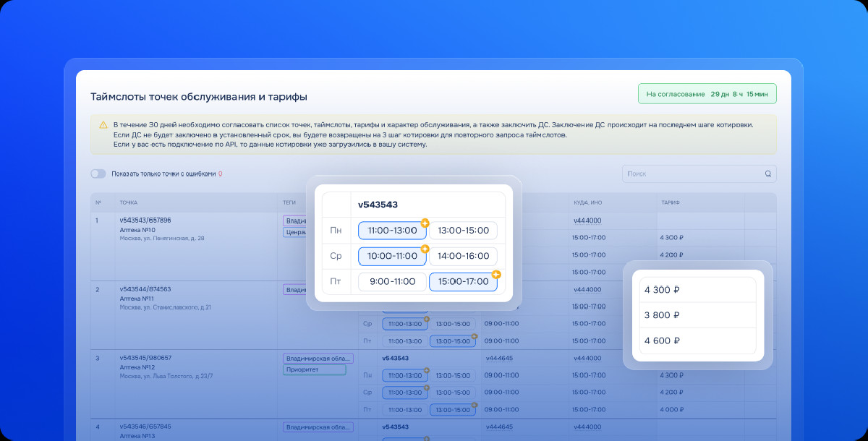Screen dimensions: 868x441
Task: Click Владимирская область tag in row 3
Action: pos(318,358)
